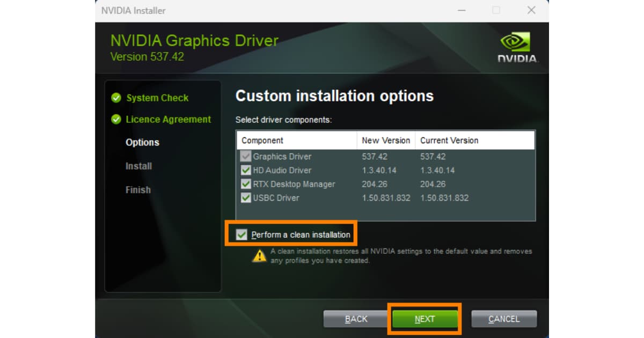Select the Install step in sidebar
The image size is (644, 338).
(138, 166)
